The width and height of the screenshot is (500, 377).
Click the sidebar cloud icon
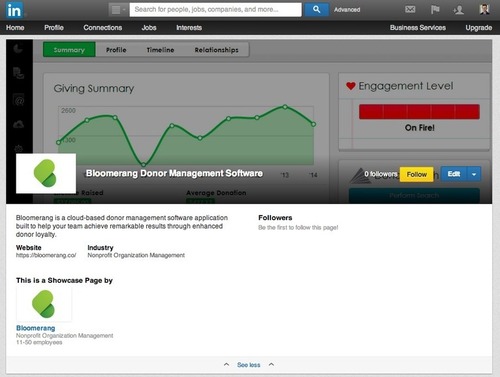pyautogui.click(x=18, y=124)
